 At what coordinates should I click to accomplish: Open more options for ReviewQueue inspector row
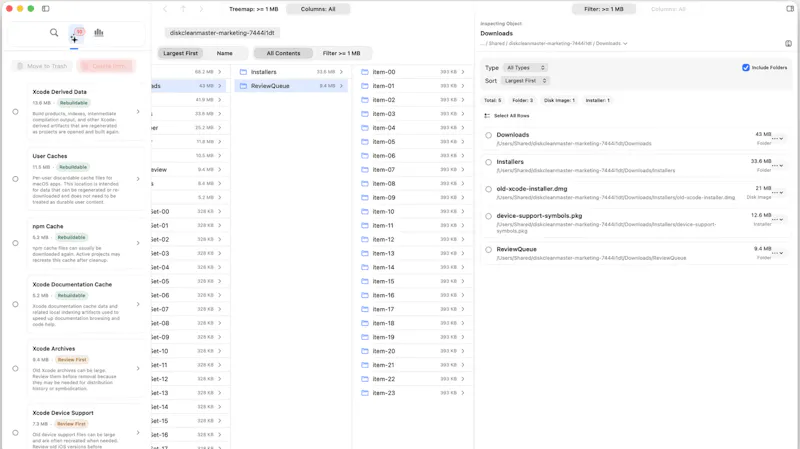click(x=778, y=253)
